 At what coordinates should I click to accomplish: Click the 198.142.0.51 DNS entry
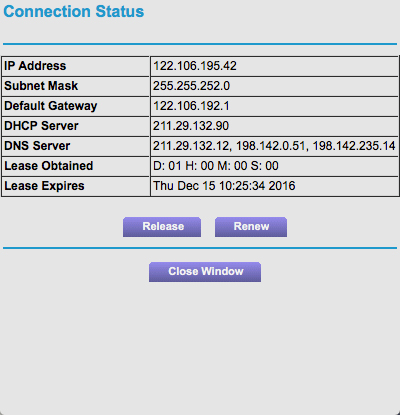(270, 146)
